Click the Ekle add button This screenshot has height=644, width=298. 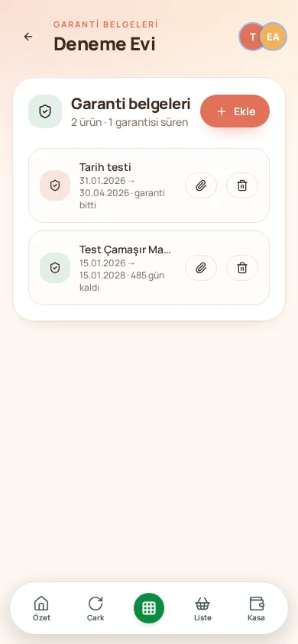235,111
